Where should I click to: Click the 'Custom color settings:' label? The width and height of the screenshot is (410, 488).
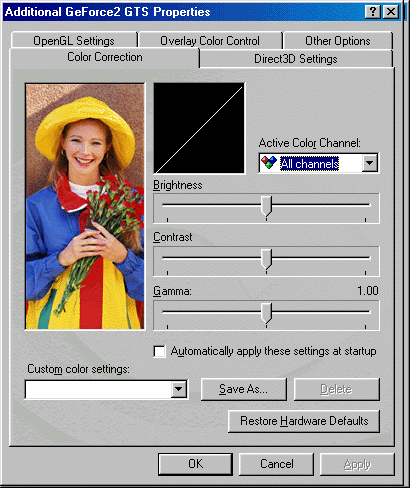pos(78,369)
